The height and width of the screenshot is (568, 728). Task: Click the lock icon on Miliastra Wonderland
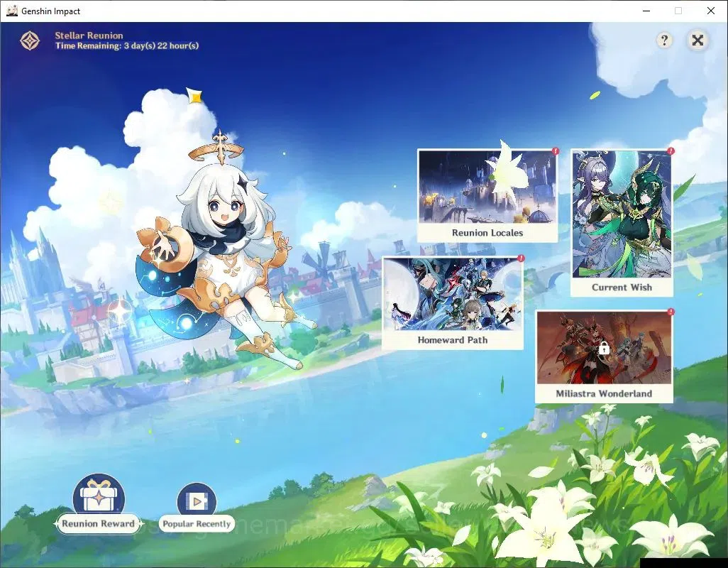tap(604, 347)
